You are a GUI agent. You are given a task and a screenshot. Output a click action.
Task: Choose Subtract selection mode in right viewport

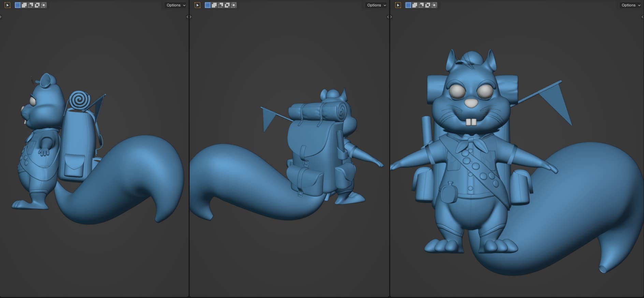(421, 5)
